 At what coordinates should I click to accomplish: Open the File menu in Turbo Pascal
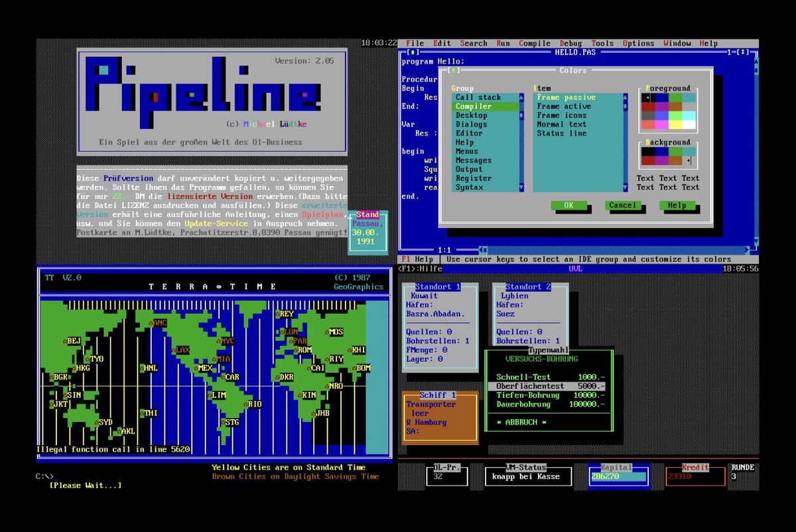pos(415,43)
